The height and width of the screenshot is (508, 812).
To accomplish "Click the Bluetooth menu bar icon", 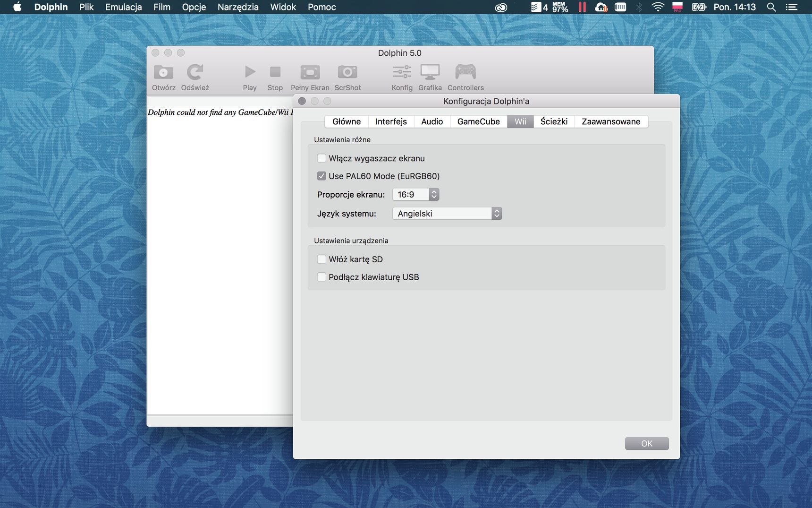I will tap(639, 7).
